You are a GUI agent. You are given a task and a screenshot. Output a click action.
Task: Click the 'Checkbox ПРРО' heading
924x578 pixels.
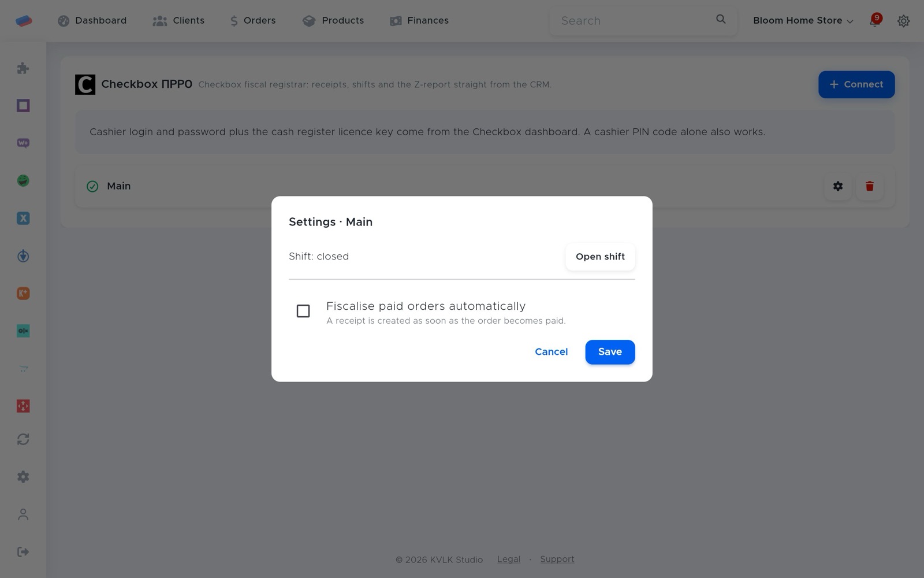(147, 84)
